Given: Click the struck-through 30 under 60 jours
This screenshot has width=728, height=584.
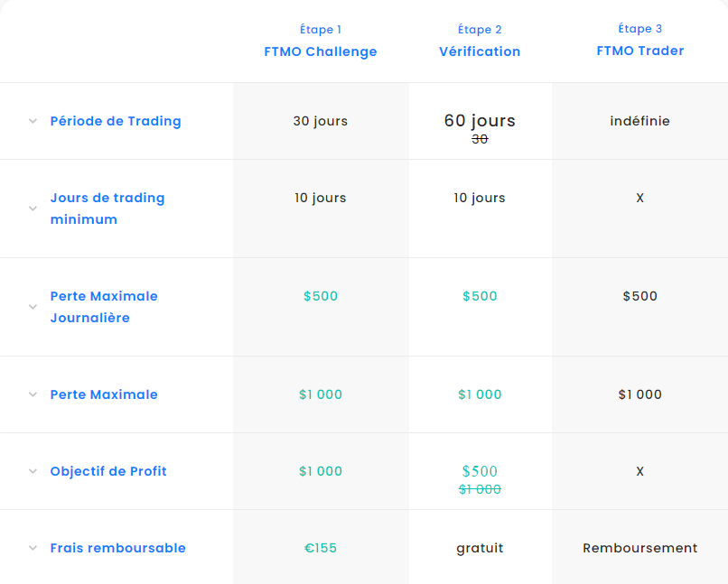Looking at the screenshot, I should pyautogui.click(x=480, y=139).
